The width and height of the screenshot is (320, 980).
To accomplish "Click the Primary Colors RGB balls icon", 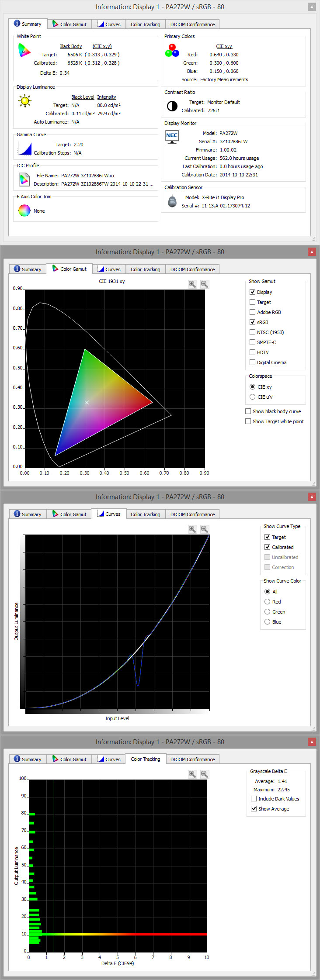I will pos(172,51).
